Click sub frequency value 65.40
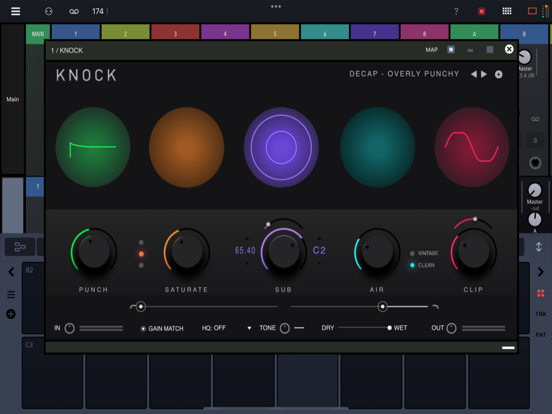Image resolution: width=552 pixels, height=414 pixels. [x=245, y=251]
